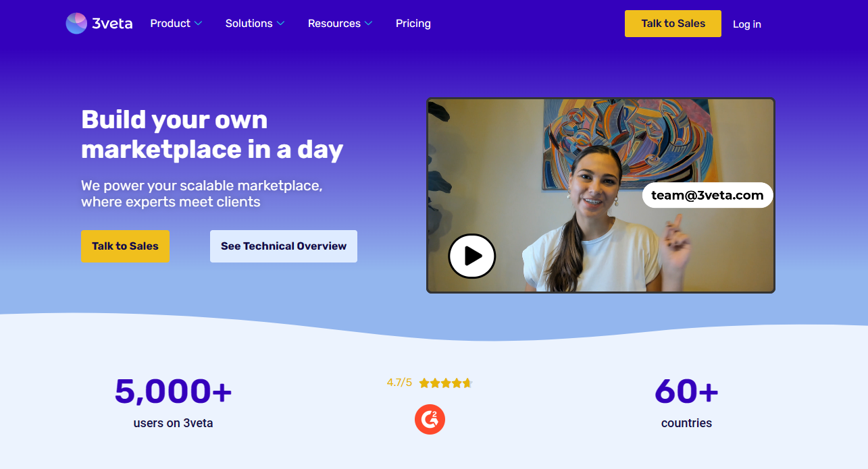
Task: Select the 60+ countries statistic
Action: (x=686, y=391)
